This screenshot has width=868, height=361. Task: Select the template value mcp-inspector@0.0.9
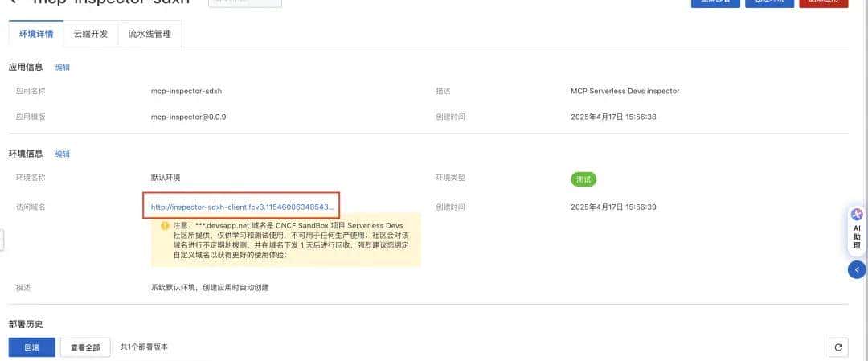click(188, 117)
